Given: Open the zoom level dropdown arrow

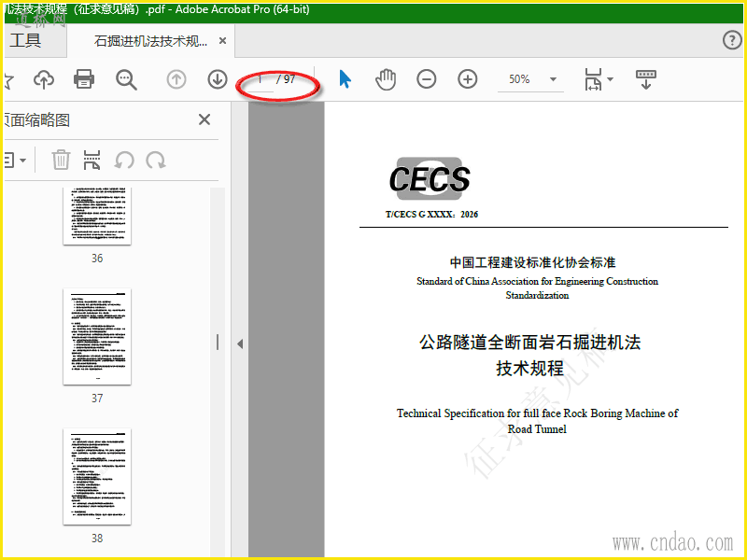Looking at the screenshot, I should coord(553,79).
